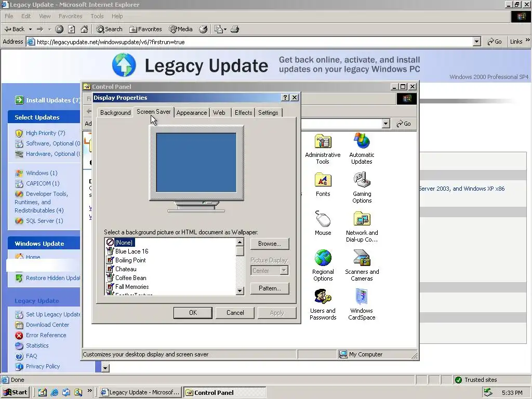
Task: Click wallpaper list scroll up arrow
Action: (240, 242)
